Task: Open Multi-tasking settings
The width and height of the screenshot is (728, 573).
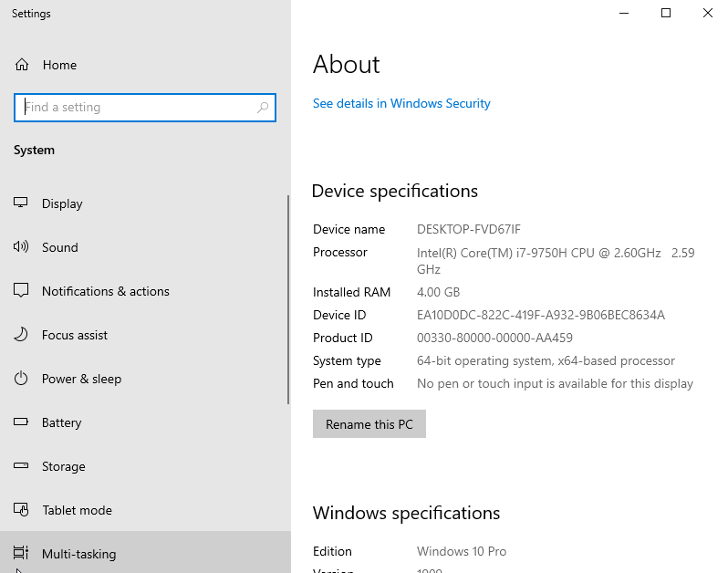Action: point(144,554)
